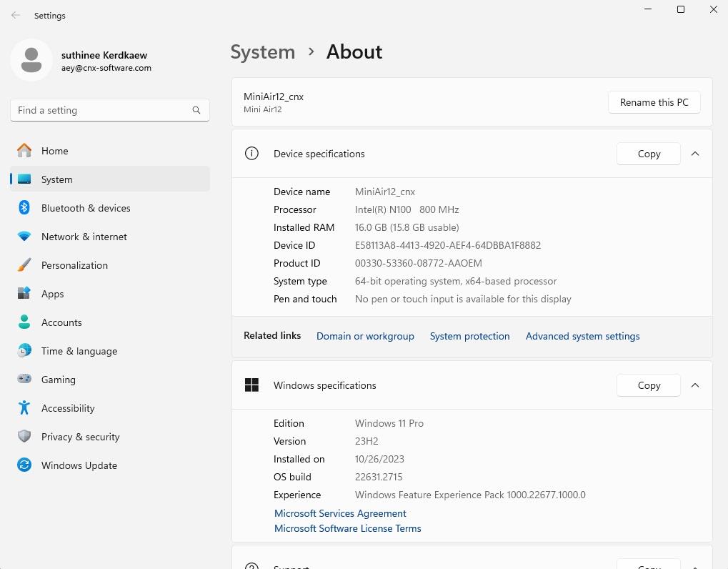This screenshot has height=569, width=728.
Task: Minimize the Settings window
Action: pos(648,9)
